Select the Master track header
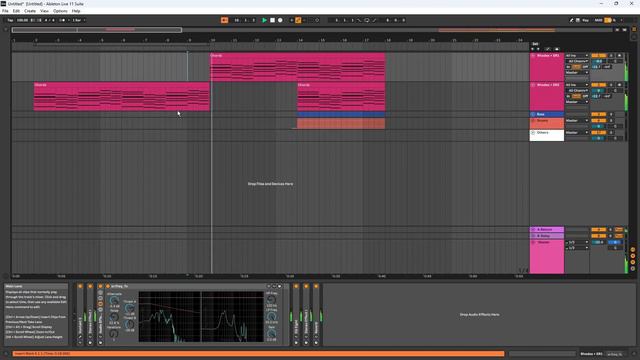This screenshot has width=640, height=360. [x=547, y=256]
